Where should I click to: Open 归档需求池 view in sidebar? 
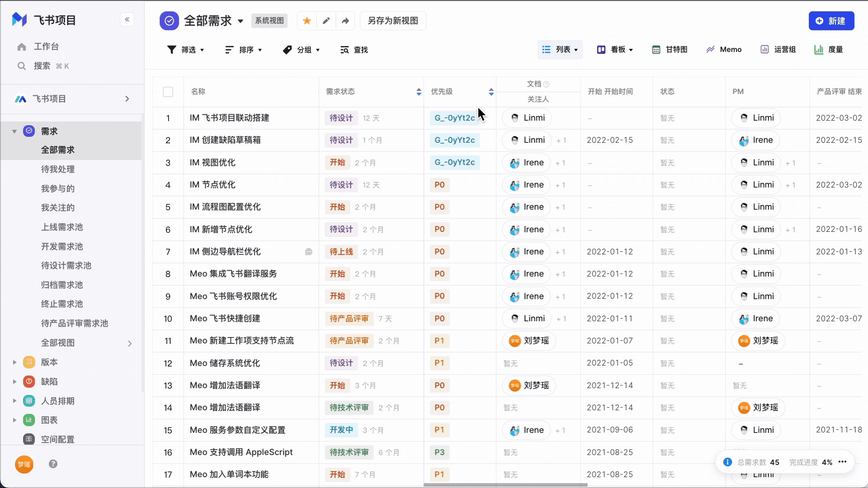tap(62, 285)
